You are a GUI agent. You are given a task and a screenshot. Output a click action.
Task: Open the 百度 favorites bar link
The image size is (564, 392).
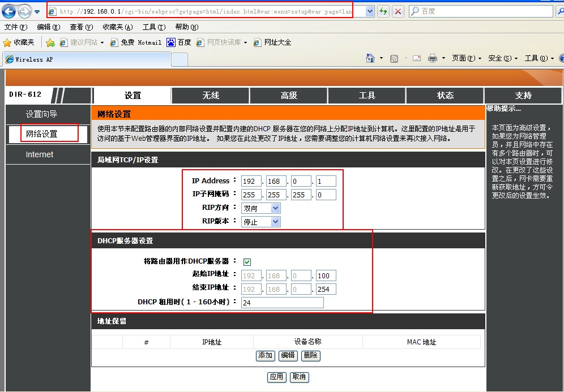tap(179, 42)
